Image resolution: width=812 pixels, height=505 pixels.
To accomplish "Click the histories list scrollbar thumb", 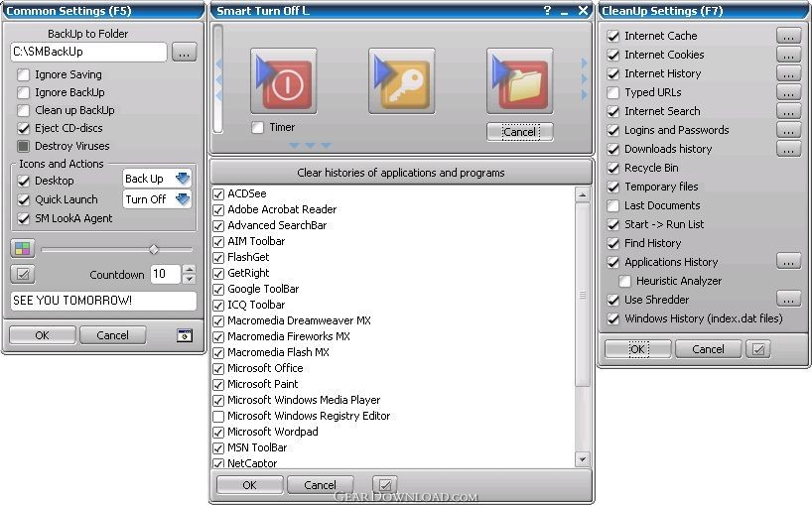I will [x=582, y=295].
